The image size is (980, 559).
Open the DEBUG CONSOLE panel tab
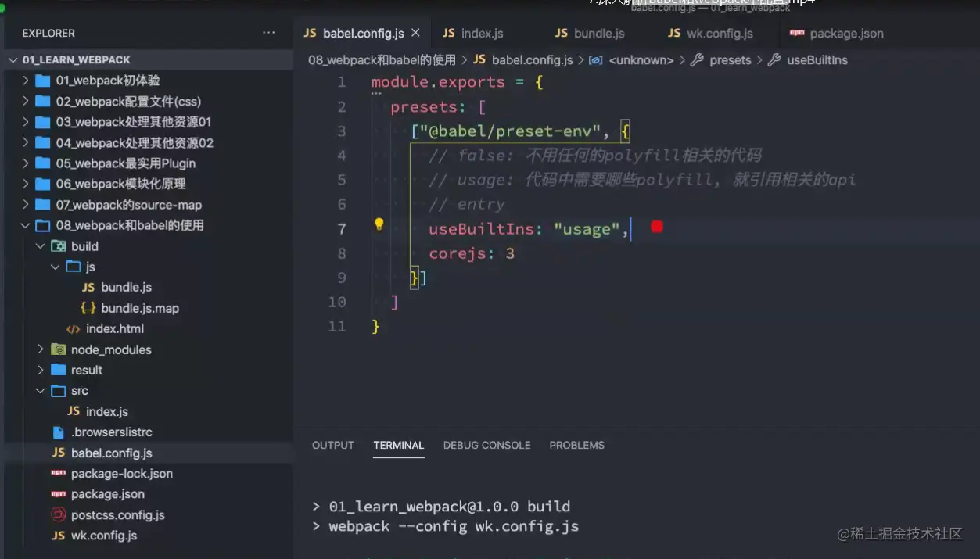[x=486, y=445]
